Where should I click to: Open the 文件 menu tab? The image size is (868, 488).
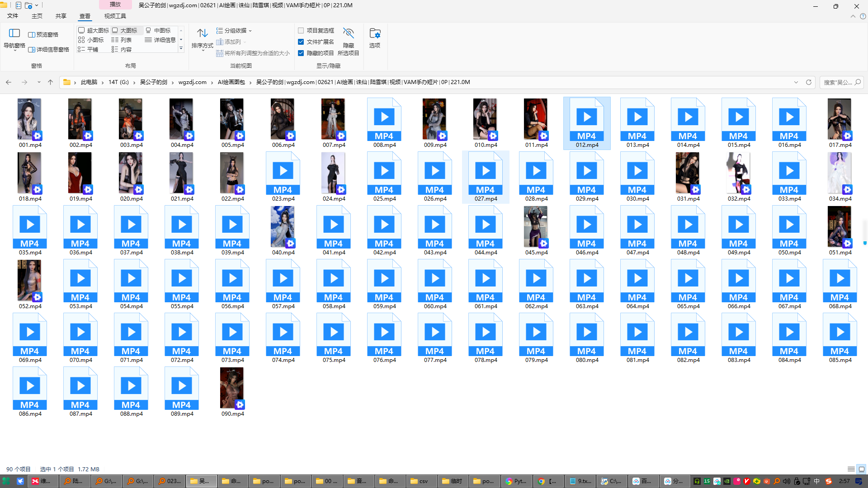(x=13, y=16)
